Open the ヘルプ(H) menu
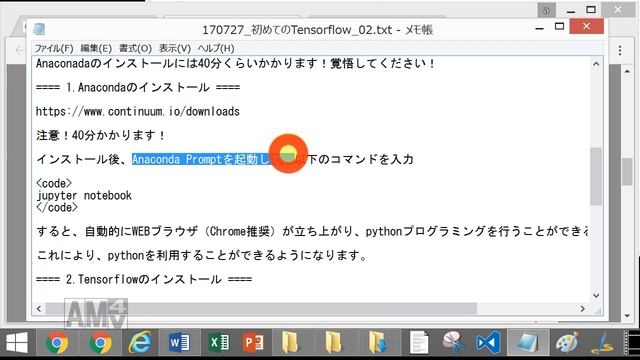This screenshot has height=360, width=640. (x=216, y=48)
